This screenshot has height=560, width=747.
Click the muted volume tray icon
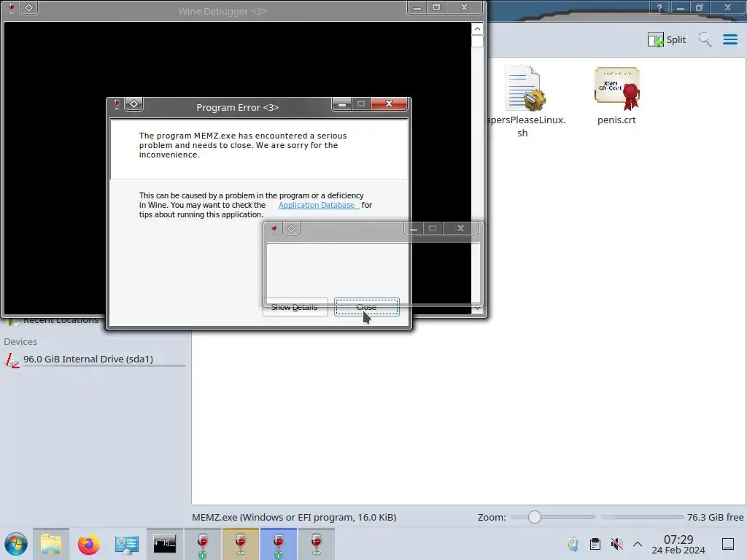(616, 544)
